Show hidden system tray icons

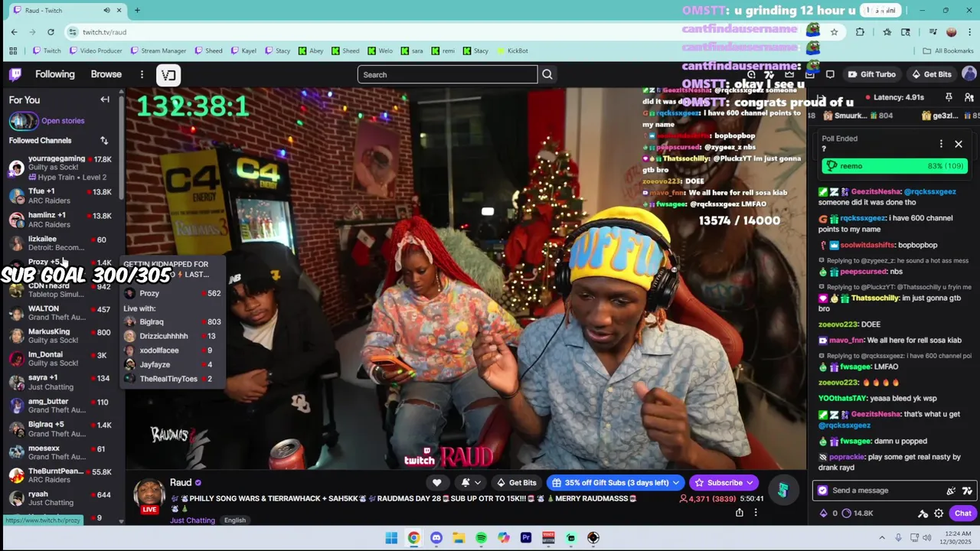tap(881, 538)
